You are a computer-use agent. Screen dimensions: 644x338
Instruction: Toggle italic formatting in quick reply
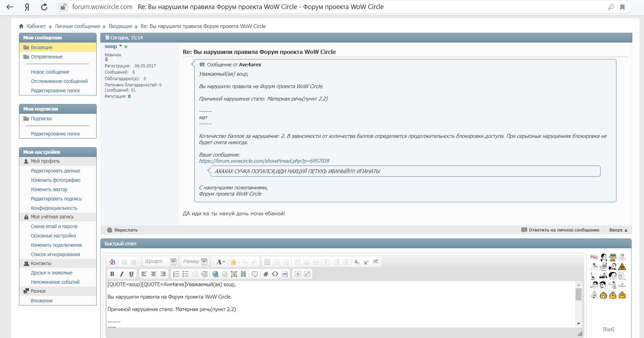[121, 274]
